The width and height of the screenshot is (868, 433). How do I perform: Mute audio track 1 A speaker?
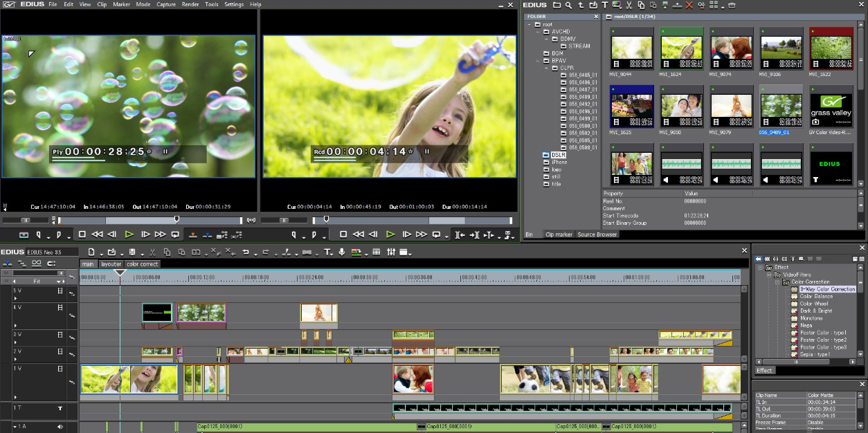tap(60, 427)
